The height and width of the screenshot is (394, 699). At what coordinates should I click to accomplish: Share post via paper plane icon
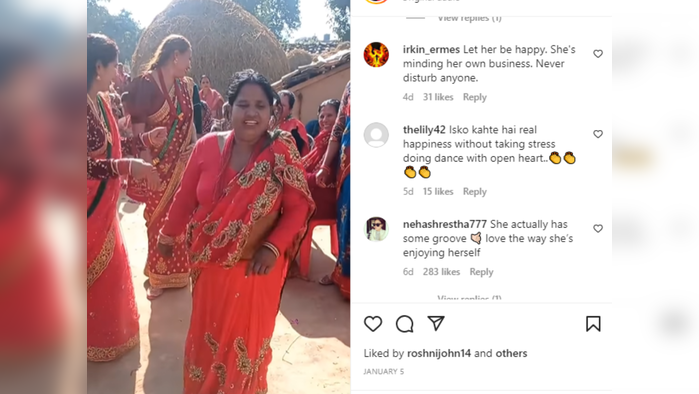click(436, 323)
